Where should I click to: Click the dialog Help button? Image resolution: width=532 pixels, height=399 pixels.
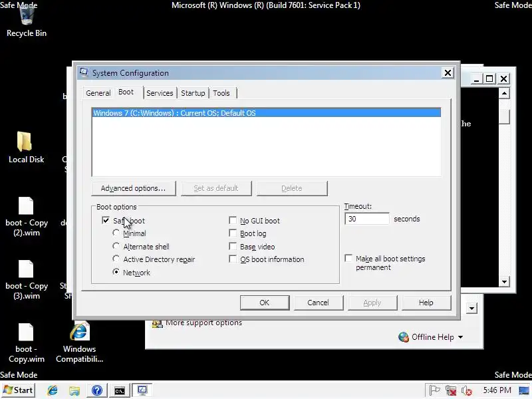[426, 303]
